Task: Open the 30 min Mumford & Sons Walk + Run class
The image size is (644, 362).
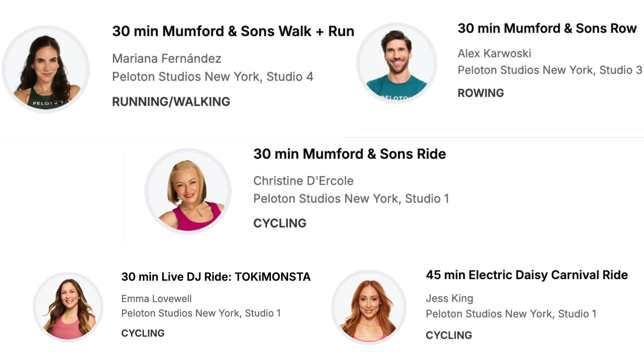Action: coord(233,31)
